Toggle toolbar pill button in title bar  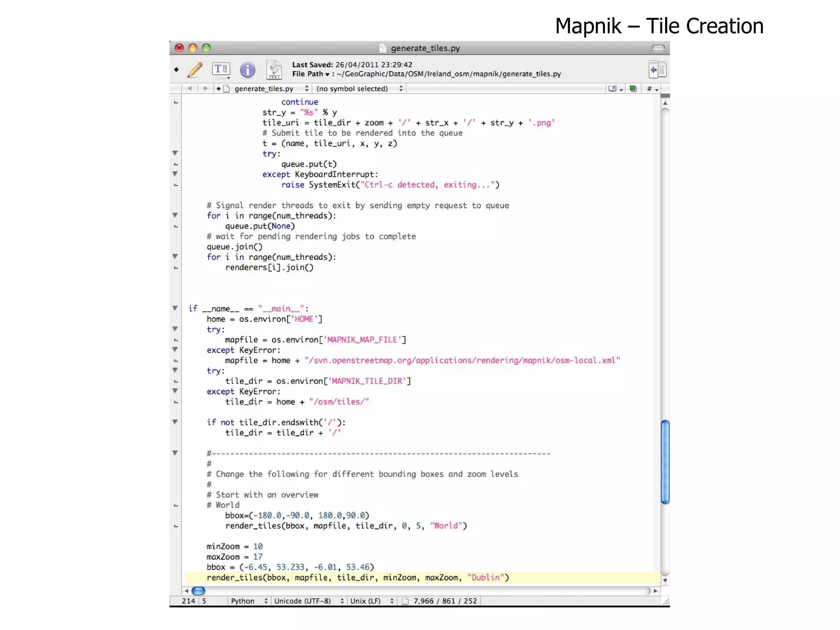coord(658,48)
